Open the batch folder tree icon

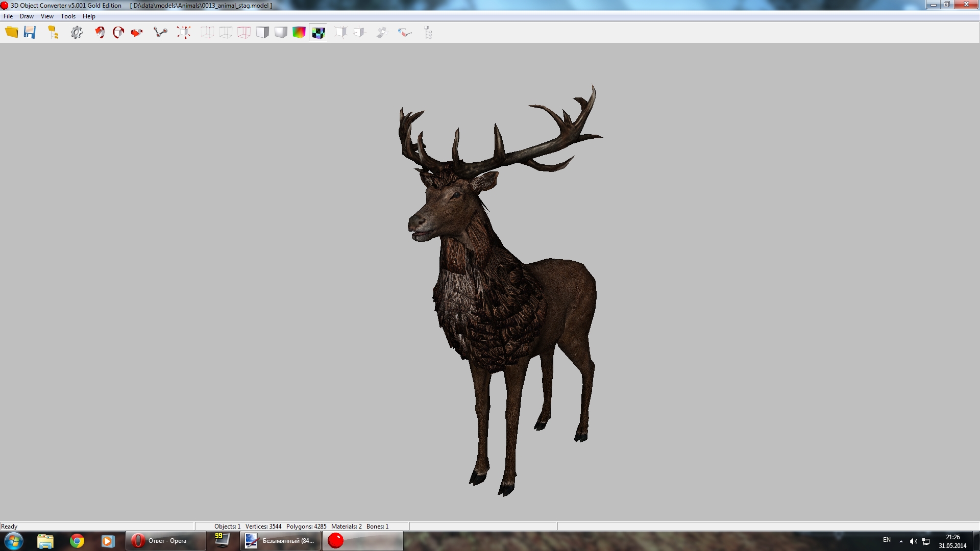coord(53,33)
